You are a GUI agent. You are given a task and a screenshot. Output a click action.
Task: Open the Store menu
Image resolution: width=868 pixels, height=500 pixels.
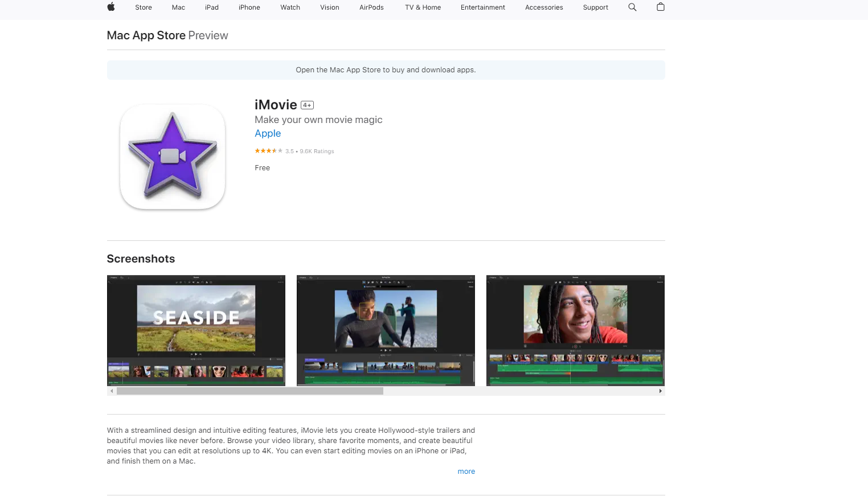(144, 7)
